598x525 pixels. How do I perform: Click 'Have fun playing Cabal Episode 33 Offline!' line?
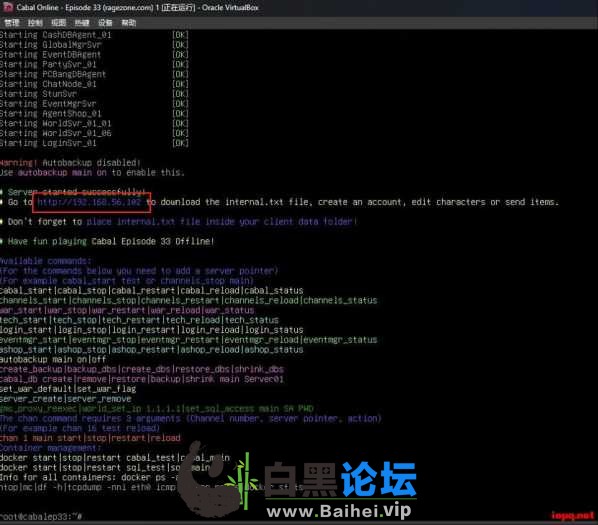(x=107, y=242)
